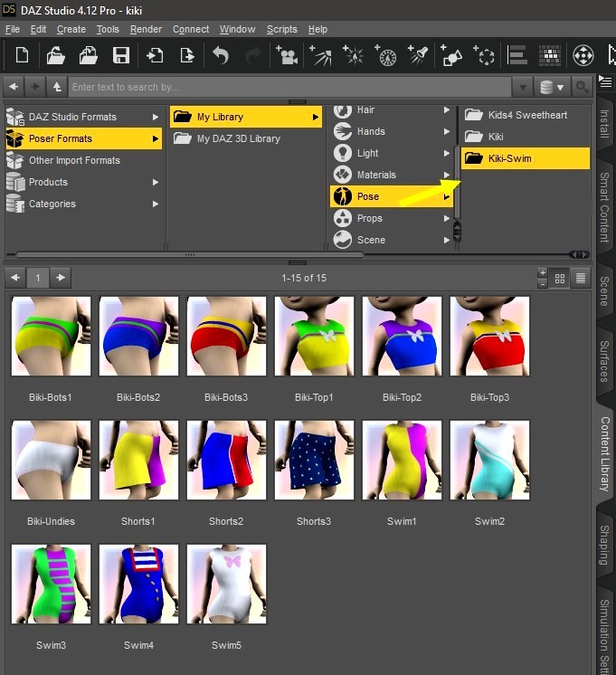
Task: Switch to thumbnail grid view
Action: coord(560,279)
